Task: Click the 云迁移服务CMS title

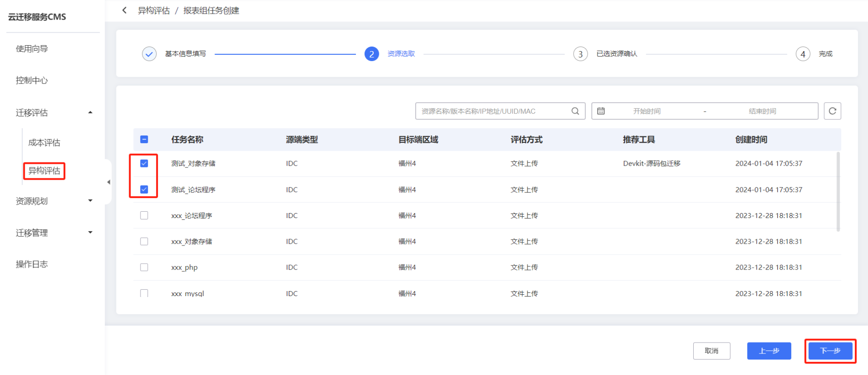Action: pyautogui.click(x=37, y=17)
